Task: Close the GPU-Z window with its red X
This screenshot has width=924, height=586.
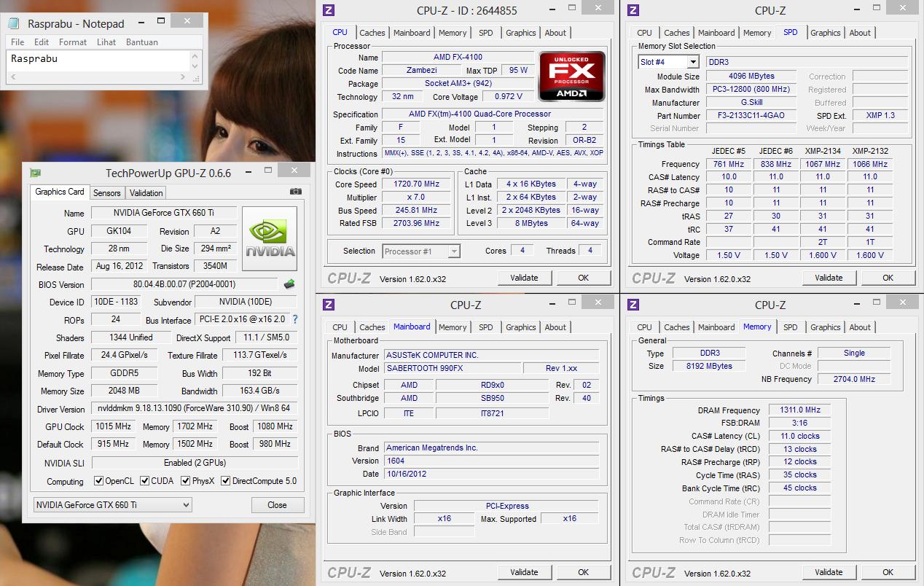Action: click(294, 171)
